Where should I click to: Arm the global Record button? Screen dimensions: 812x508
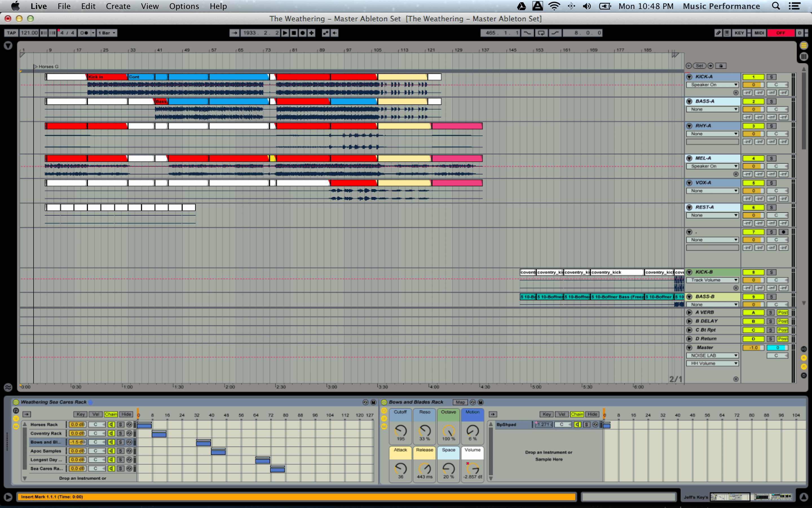pos(302,32)
